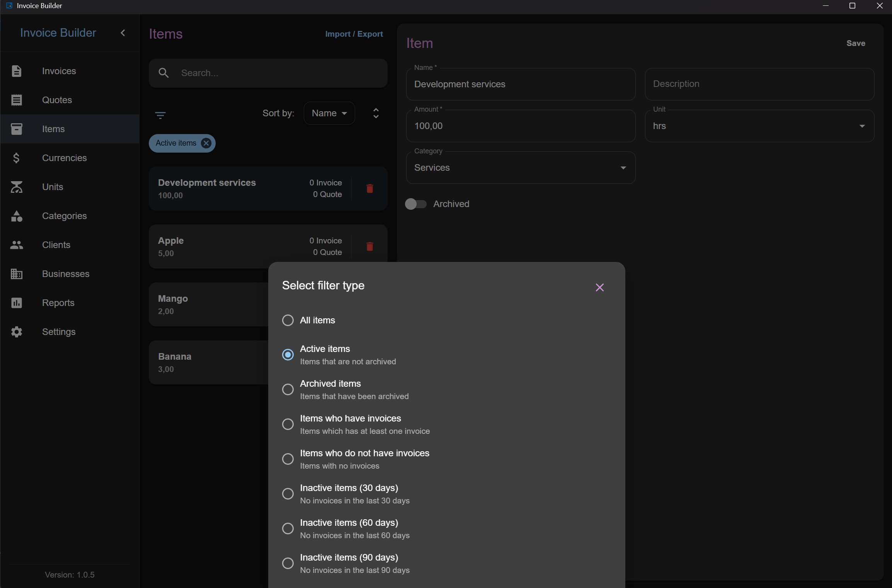Click the Select filter type heading
Viewport: 892px width, 588px height.
tap(323, 286)
